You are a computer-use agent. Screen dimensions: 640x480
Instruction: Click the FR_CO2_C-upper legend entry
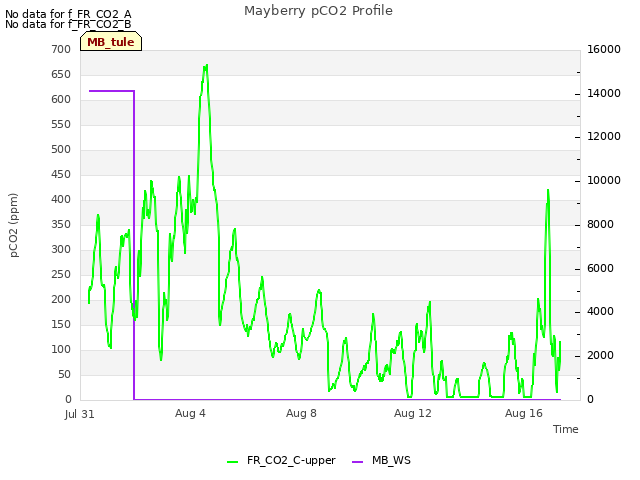[281, 461]
